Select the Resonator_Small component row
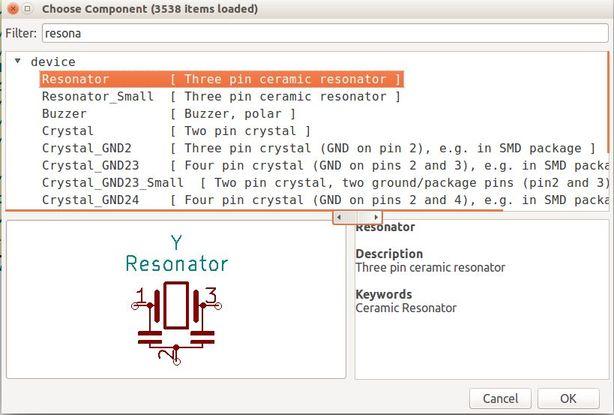 pyautogui.click(x=222, y=96)
